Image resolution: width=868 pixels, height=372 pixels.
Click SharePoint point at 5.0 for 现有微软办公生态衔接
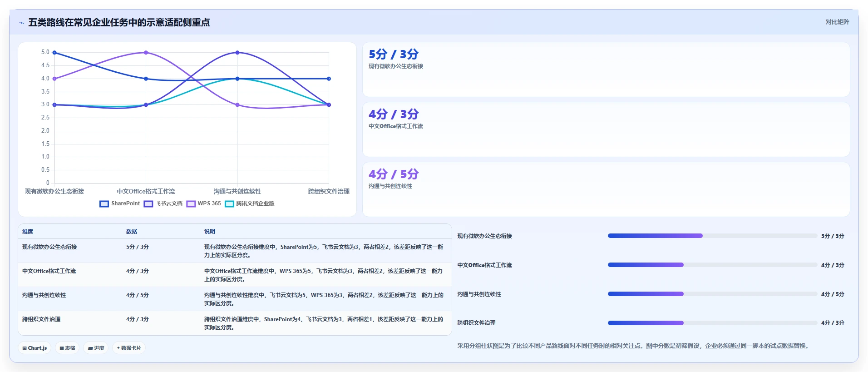pos(54,53)
